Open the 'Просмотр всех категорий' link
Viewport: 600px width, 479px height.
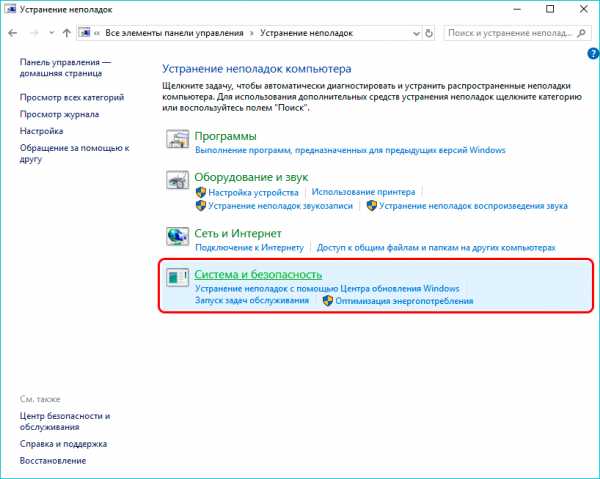72,98
